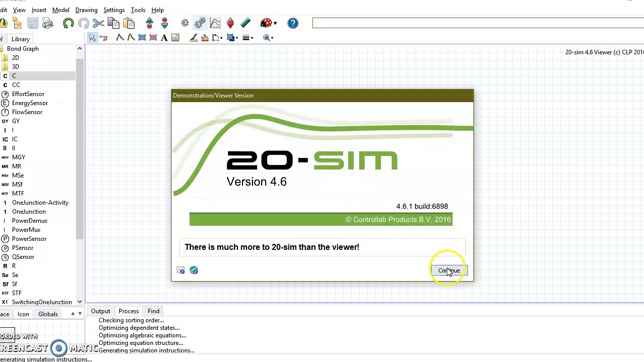
Task: Click the go down hierarchy arrow icon
Action: 165,23
